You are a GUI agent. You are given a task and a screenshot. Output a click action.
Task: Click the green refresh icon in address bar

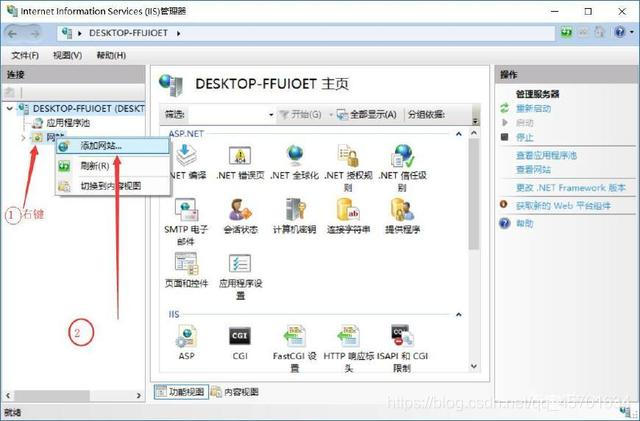tap(566, 32)
